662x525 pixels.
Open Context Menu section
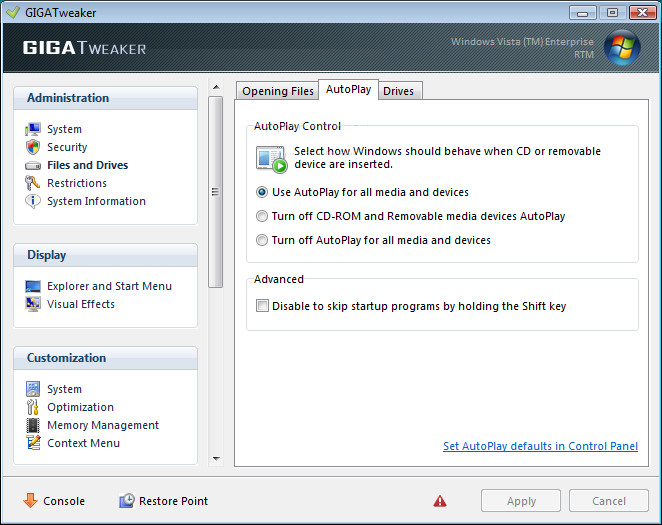[x=83, y=443]
